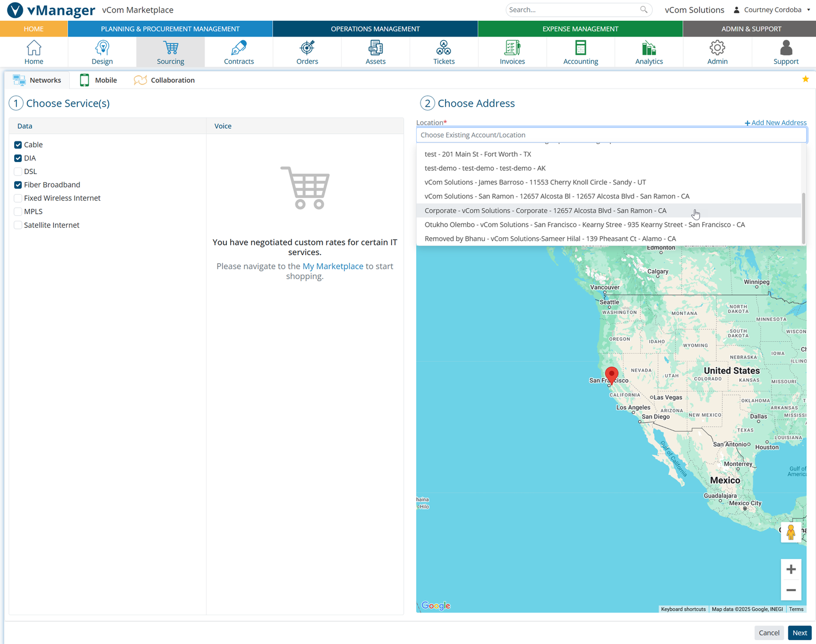The image size is (816, 644).
Task: Open map Keyboard shortcuts
Action: point(683,609)
